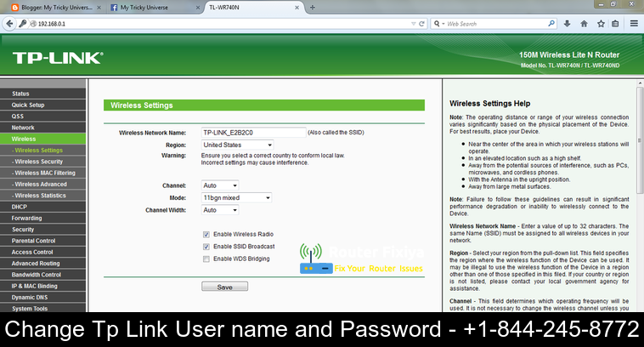Open Parental Control menu
This screenshot has width=644, height=347.
pos(43,241)
